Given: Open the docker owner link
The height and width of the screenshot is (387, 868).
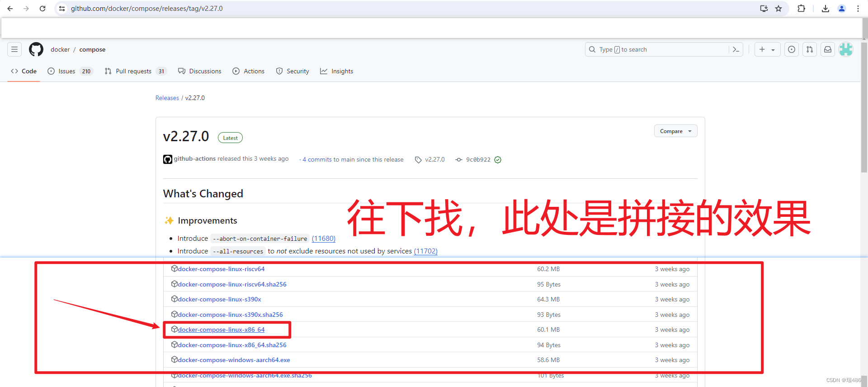Looking at the screenshot, I should point(60,49).
